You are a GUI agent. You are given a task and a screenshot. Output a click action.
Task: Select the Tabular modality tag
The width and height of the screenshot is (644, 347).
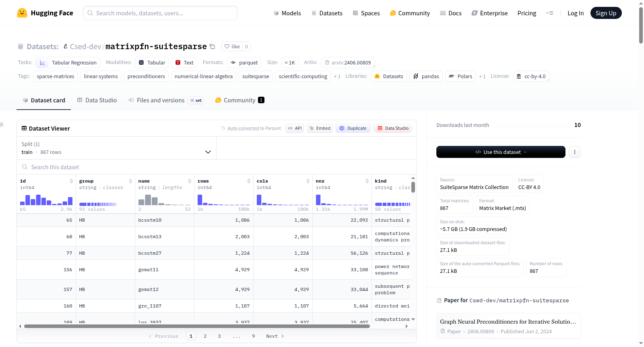pos(152,62)
